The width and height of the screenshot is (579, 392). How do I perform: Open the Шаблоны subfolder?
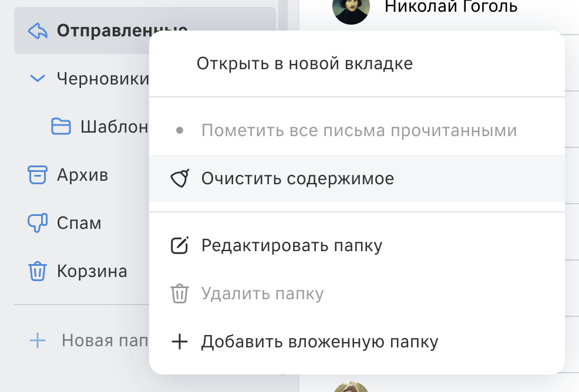[115, 127]
